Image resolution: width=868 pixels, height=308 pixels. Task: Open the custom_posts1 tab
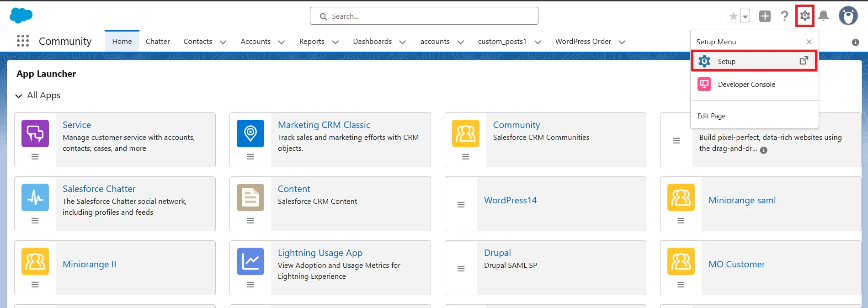tap(502, 42)
